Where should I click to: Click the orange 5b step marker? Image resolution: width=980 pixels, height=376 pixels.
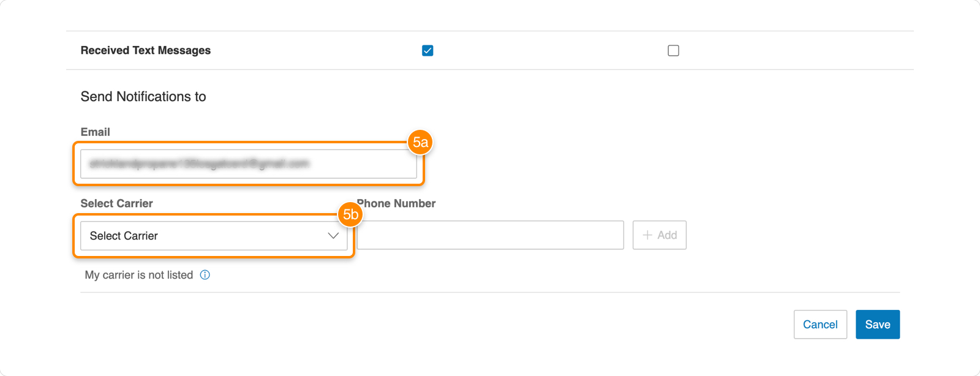point(349,215)
